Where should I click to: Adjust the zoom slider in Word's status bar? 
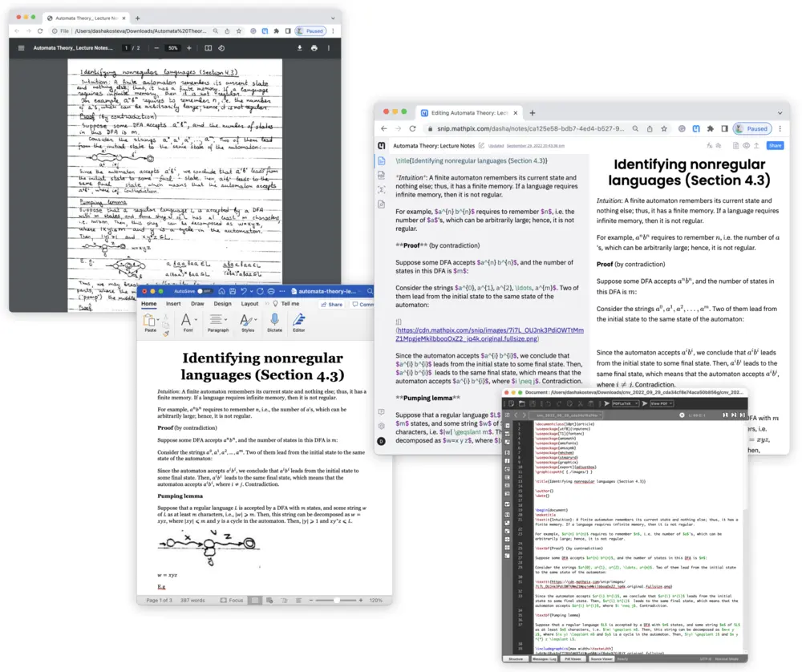tap(337, 600)
